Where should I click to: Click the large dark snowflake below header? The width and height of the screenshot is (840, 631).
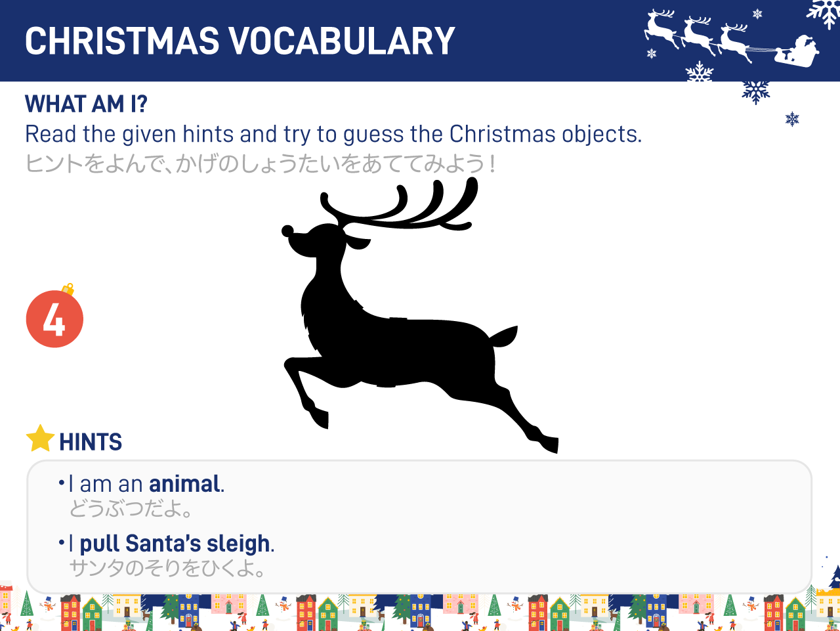(x=756, y=92)
